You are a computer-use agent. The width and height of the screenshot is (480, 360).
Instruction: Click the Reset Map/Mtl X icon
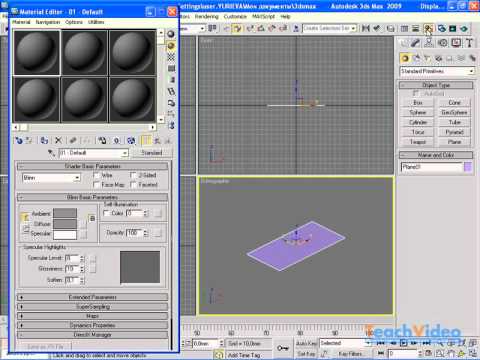pyautogui.click(x=58, y=141)
